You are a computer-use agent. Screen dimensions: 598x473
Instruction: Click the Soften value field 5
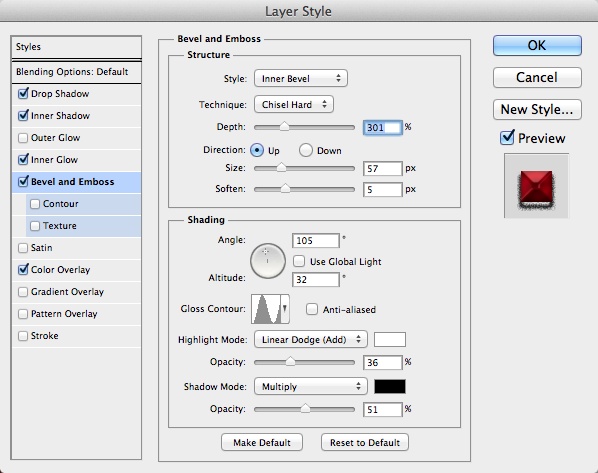(383, 190)
